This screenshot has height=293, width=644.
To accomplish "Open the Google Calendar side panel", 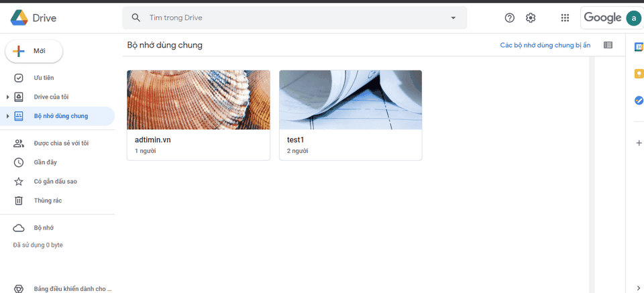I will pyautogui.click(x=639, y=46).
